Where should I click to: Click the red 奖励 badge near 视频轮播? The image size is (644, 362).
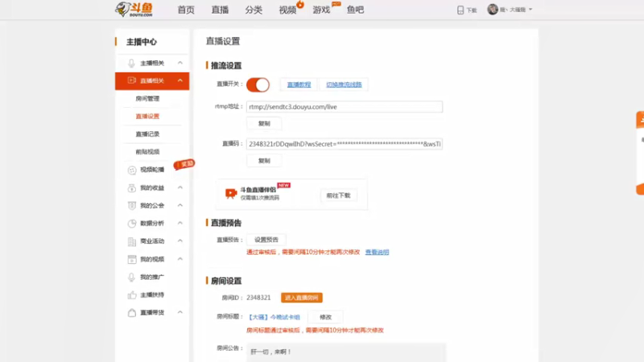(184, 164)
